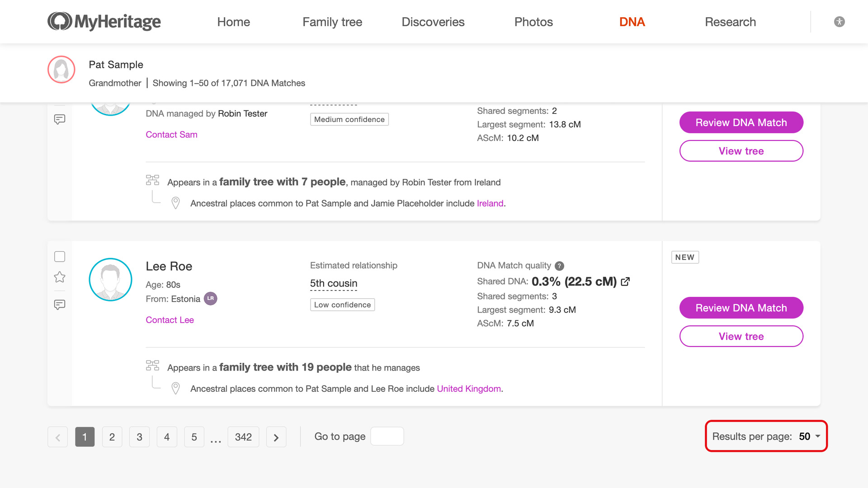Open the notes icon in Sam's match card
The height and width of the screenshot is (488, 868).
60,119
